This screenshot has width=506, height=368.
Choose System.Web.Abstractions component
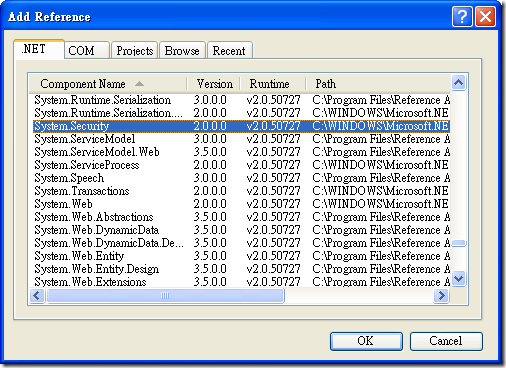coord(241,217)
